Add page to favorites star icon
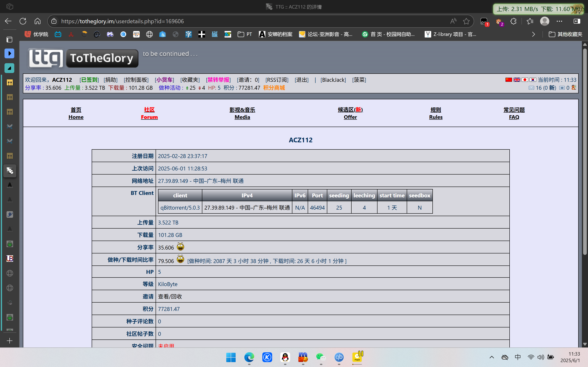 (466, 21)
